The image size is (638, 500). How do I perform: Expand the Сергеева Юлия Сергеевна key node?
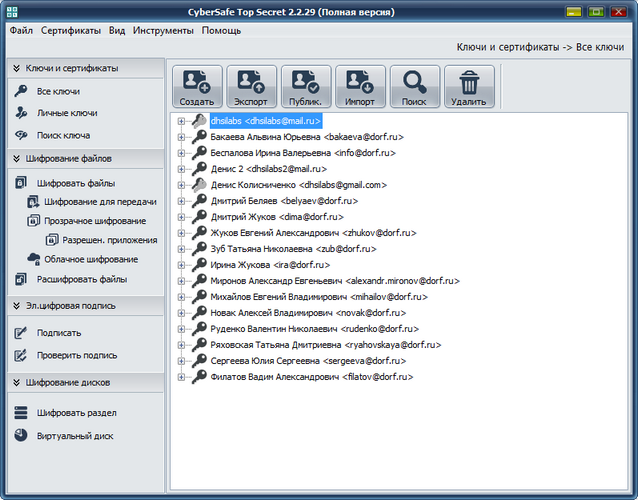pos(181,361)
